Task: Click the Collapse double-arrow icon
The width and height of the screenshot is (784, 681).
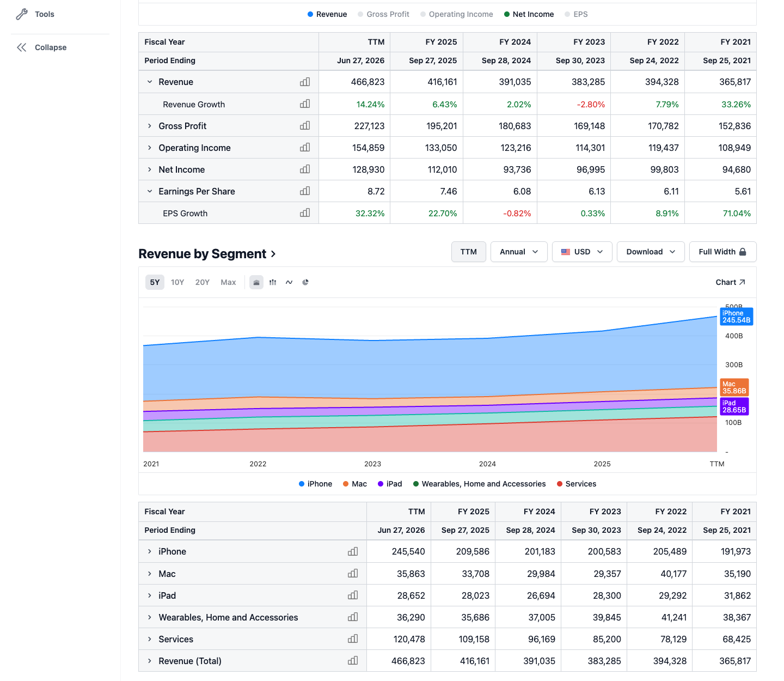Action: click(22, 47)
